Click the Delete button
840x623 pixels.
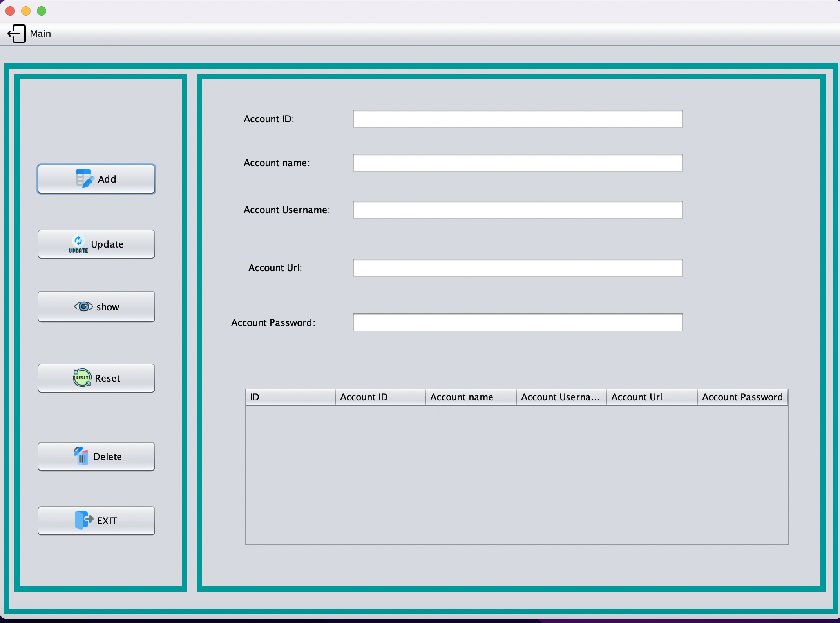(96, 456)
